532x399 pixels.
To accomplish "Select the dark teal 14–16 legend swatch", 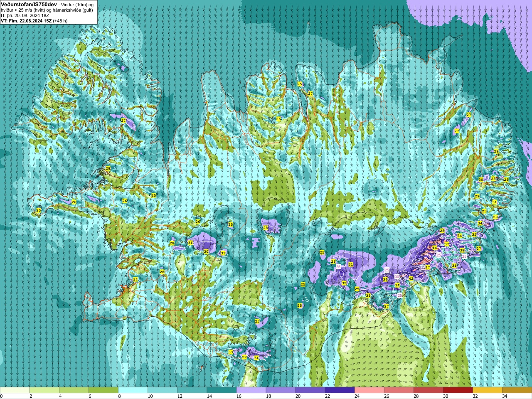I will (x=222, y=390).
